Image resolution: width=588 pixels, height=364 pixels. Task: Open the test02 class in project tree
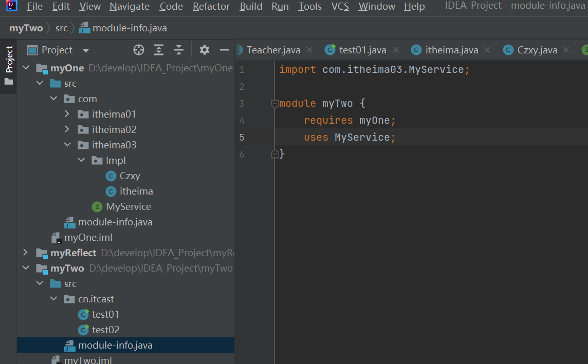pyautogui.click(x=105, y=330)
